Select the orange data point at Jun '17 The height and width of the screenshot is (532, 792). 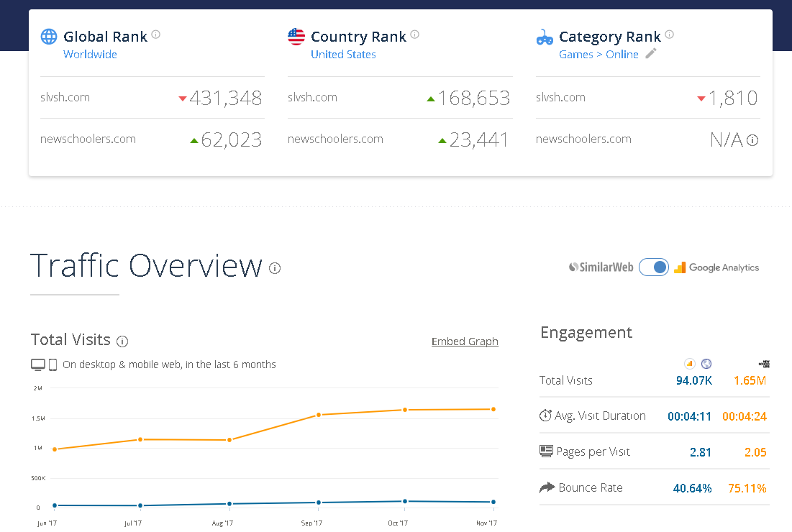(x=55, y=449)
